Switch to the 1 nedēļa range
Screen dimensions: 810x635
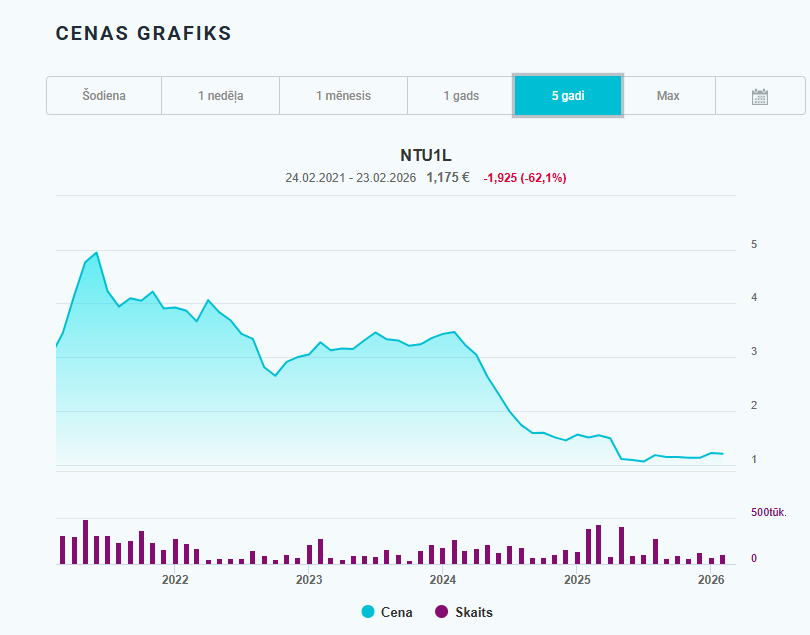point(220,96)
